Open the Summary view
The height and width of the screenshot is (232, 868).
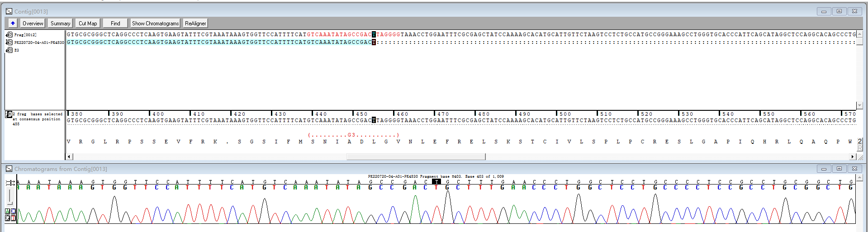tap(60, 23)
